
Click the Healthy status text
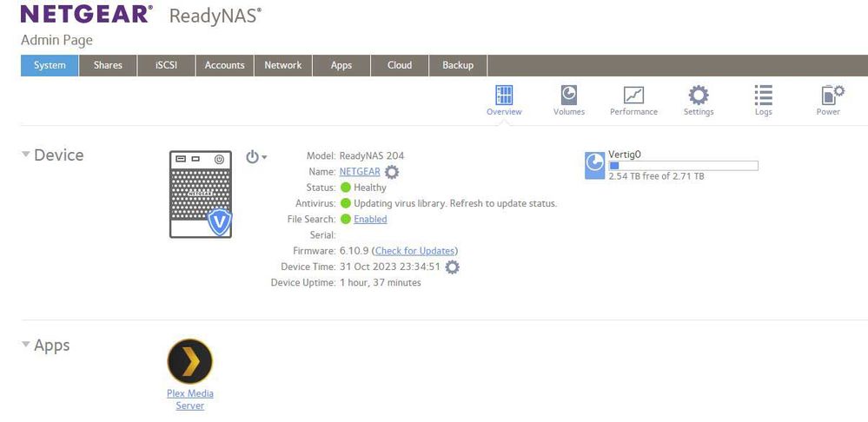click(370, 188)
